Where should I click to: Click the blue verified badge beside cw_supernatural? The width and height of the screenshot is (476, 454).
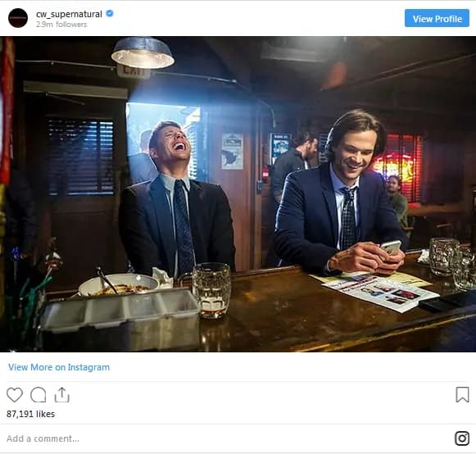pyautogui.click(x=110, y=14)
